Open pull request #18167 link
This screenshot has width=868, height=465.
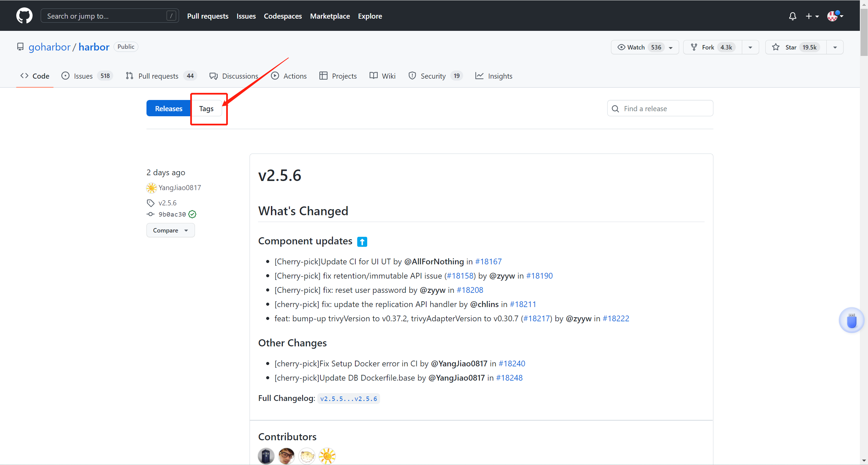pos(488,262)
